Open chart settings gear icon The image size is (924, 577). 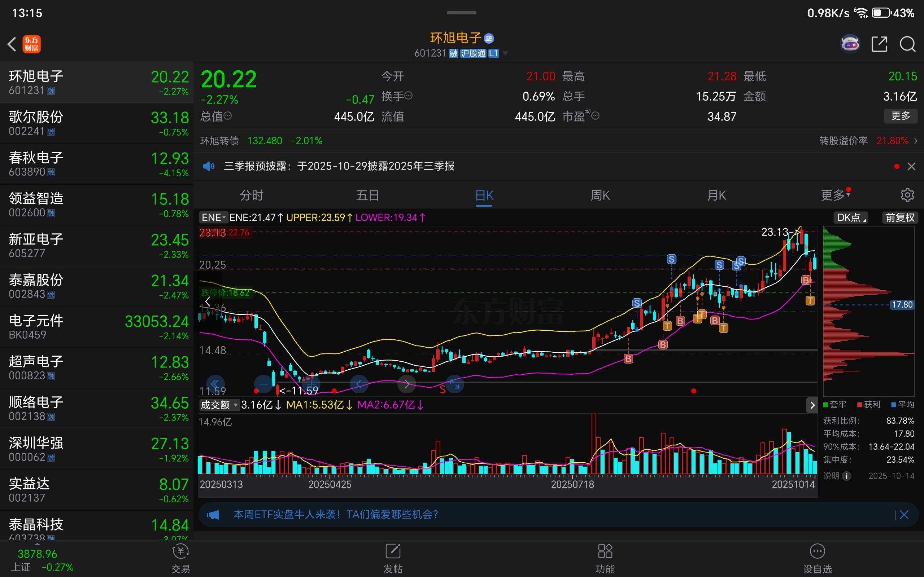(x=907, y=195)
